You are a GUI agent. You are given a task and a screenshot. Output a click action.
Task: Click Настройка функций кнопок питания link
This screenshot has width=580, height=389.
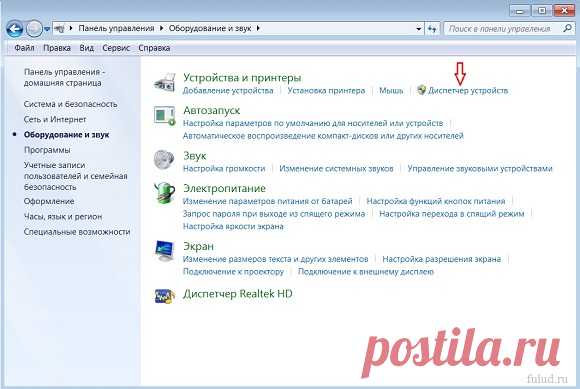(435, 202)
